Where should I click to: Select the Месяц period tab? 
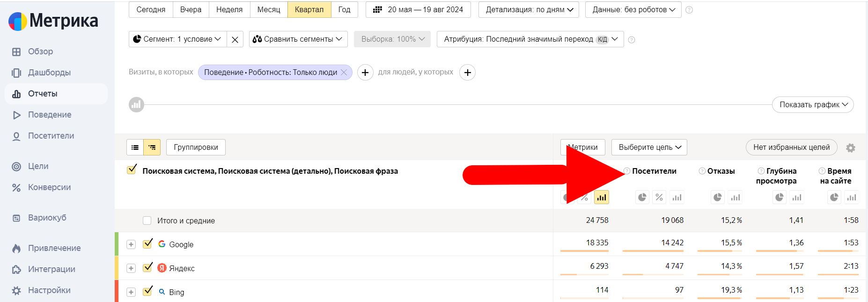(x=269, y=9)
